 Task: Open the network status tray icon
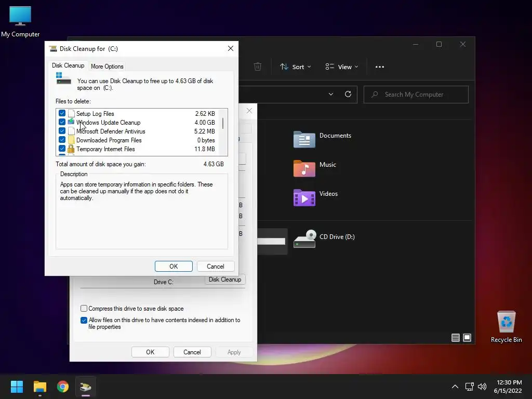point(470,387)
